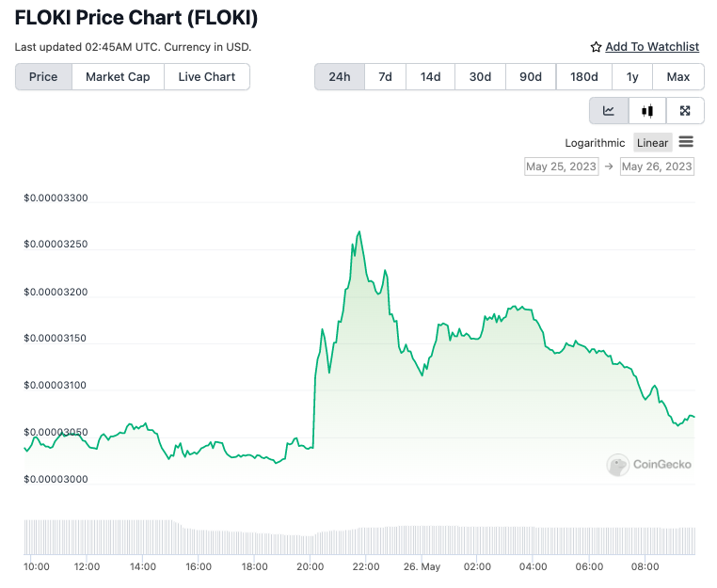
Task: Click the 20:00 time axis label
Action: click(310, 567)
